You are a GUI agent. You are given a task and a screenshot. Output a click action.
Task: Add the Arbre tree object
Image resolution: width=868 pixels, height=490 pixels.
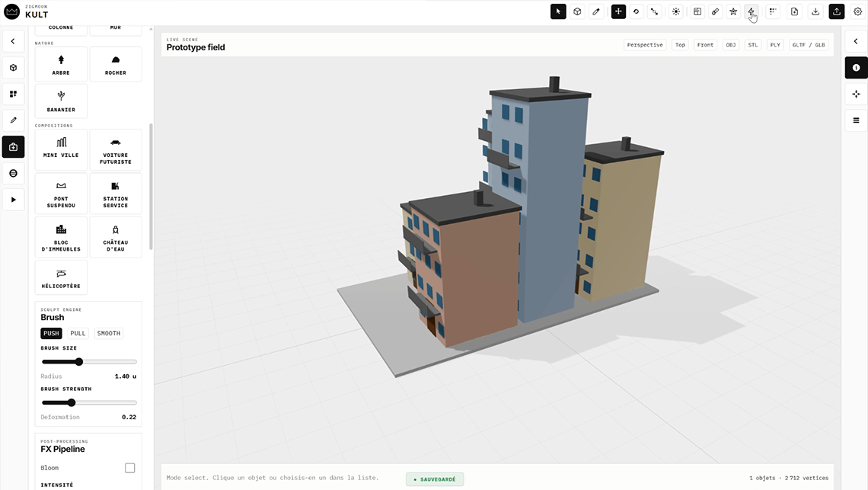pos(61,65)
